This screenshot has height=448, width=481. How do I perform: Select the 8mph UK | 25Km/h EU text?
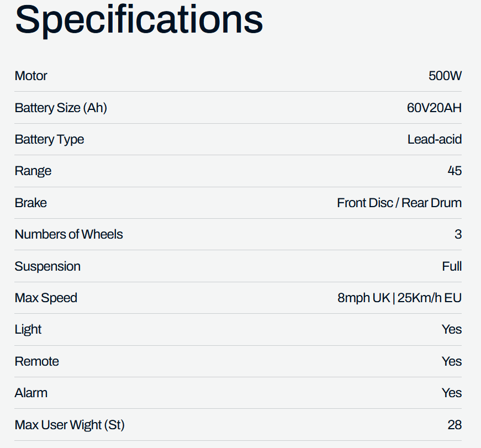tap(399, 298)
